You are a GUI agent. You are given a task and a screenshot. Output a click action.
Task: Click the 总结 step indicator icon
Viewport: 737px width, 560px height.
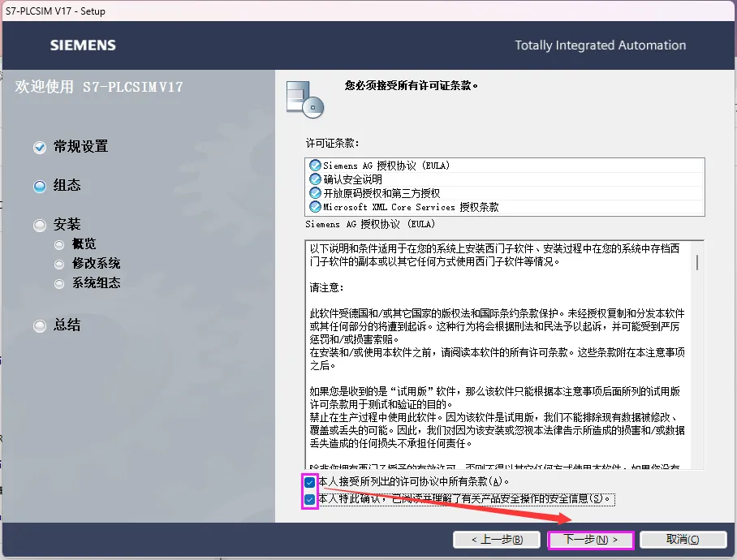[x=40, y=326]
